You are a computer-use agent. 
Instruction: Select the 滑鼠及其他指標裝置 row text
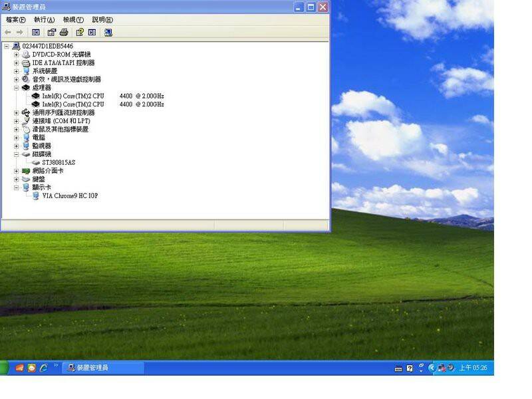[x=61, y=129]
